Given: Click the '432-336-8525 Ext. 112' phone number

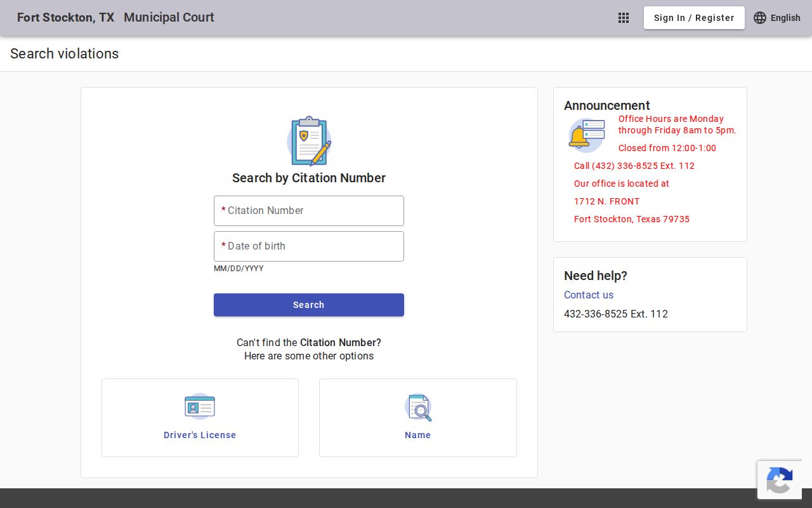Looking at the screenshot, I should (x=616, y=314).
